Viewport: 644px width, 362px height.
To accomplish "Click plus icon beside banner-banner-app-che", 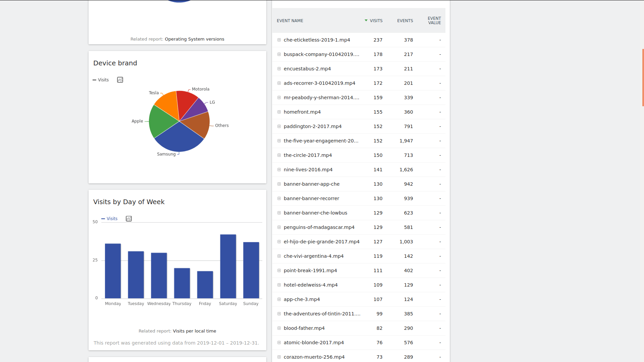I will click(279, 184).
